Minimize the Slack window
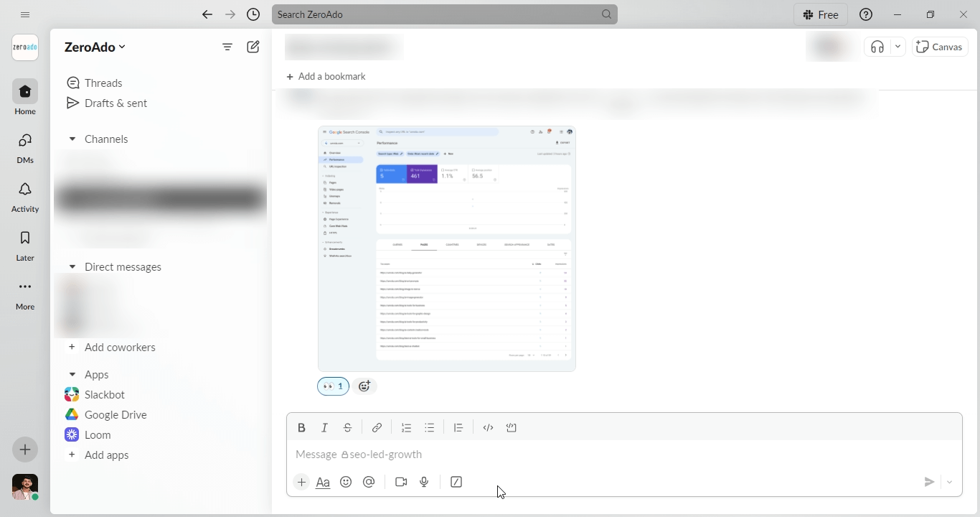 pyautogui.click(x=897, y=14)
